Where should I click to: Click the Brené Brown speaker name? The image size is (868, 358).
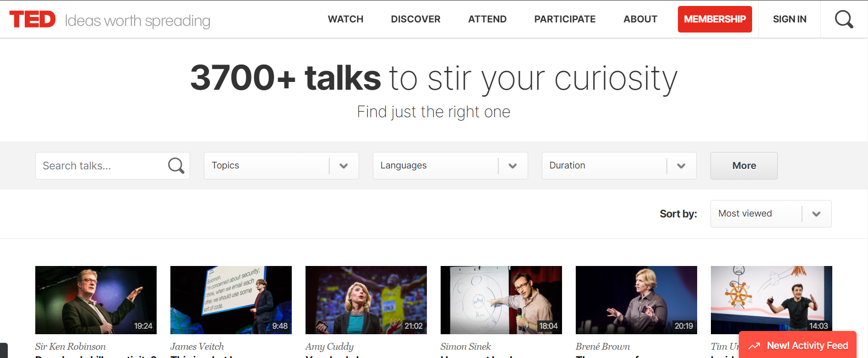(x=603, y=347)
